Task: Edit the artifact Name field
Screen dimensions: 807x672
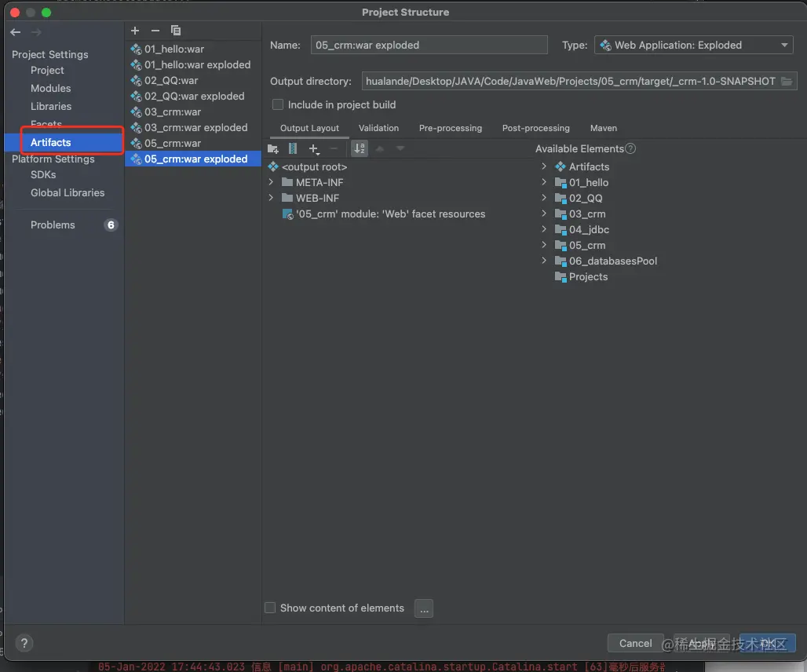Action: point(429,46)
